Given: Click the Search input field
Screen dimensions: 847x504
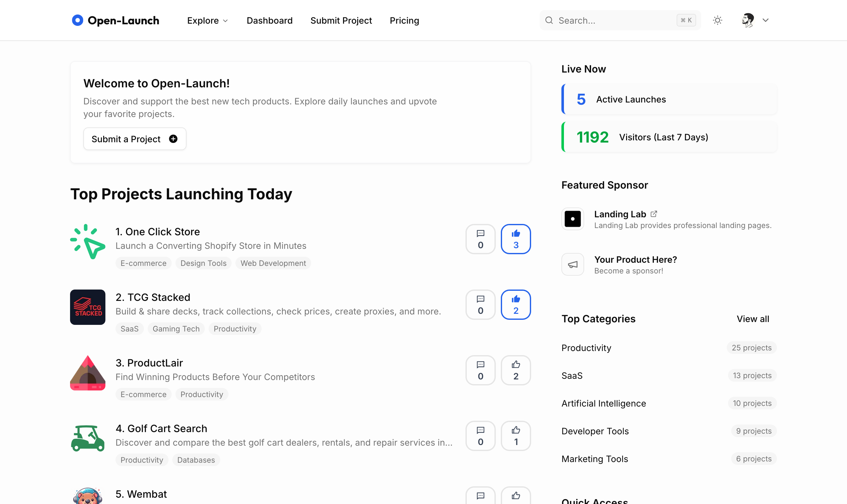Looking at the screenshot, I should point(616,21).
